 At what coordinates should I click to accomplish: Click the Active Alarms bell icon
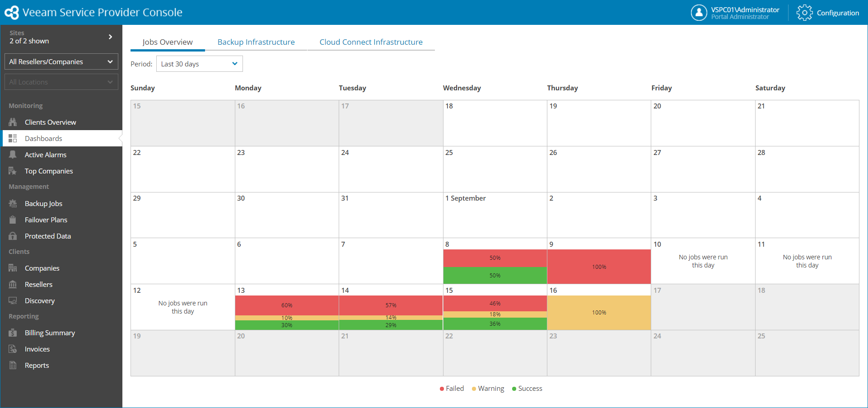click(x=13, y=155)
